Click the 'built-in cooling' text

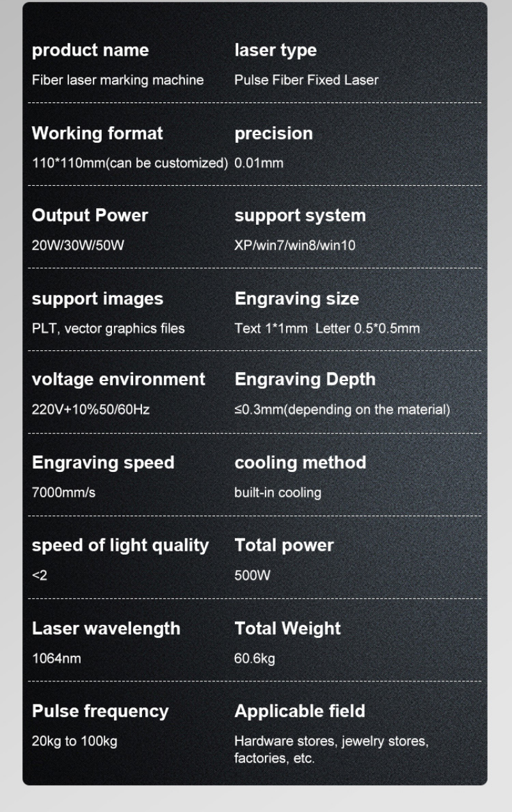[278, 492]
